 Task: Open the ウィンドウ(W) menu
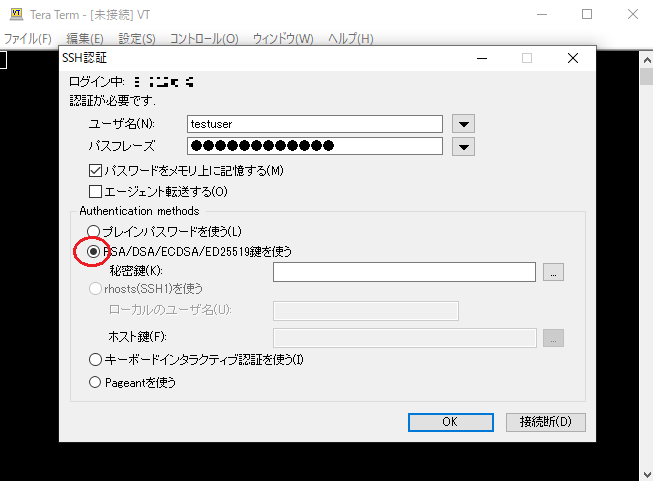click(x=283, y=39)
